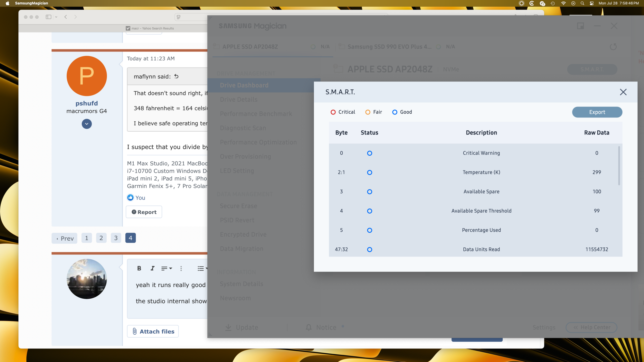Click the Good status indicator for Temperature
The height and width of the screenshot is (362, 644).
point(369,172)
